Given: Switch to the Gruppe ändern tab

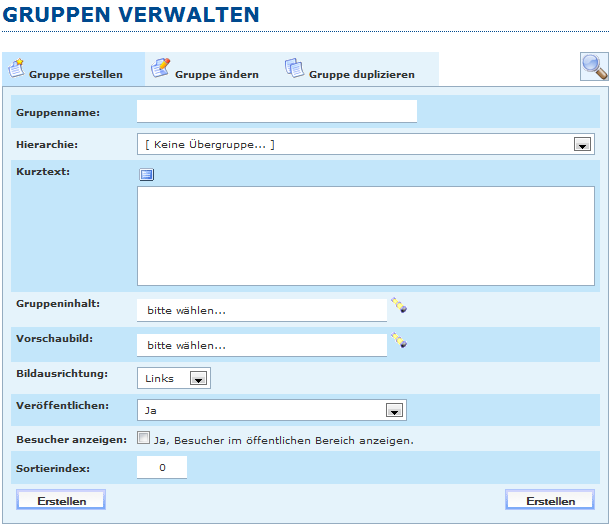Looking at the screenshot, I should click(x=216, y=74).
